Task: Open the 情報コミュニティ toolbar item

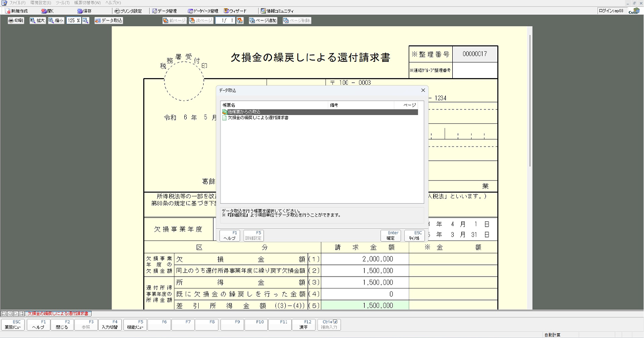Action: tap(277, 11)
